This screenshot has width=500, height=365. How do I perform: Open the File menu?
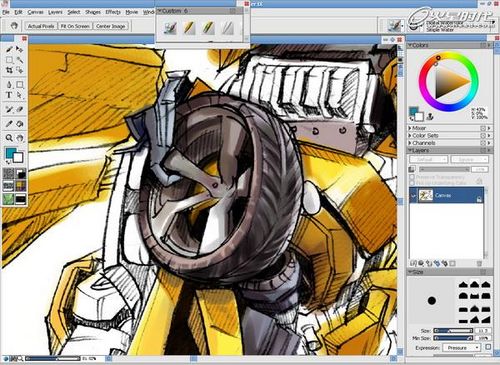[6, 12]
